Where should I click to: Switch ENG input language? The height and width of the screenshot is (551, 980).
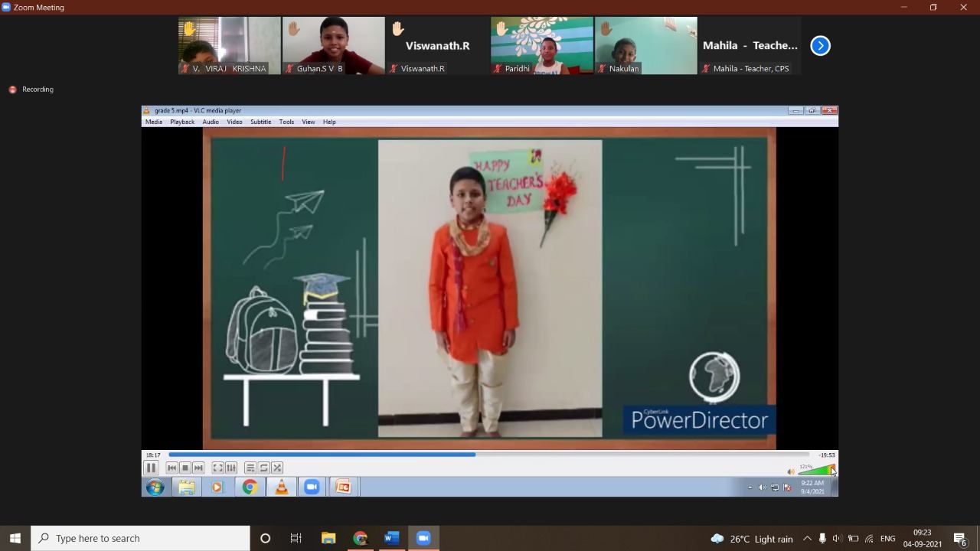887,539
